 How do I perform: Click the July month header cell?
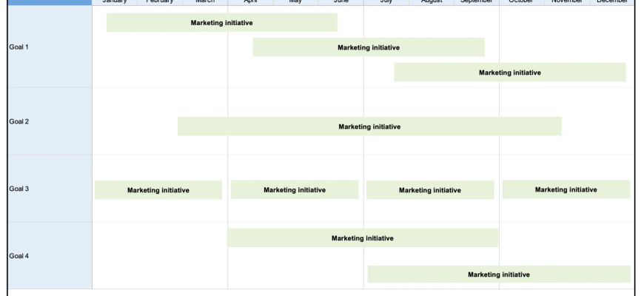(x=386, y=2)
